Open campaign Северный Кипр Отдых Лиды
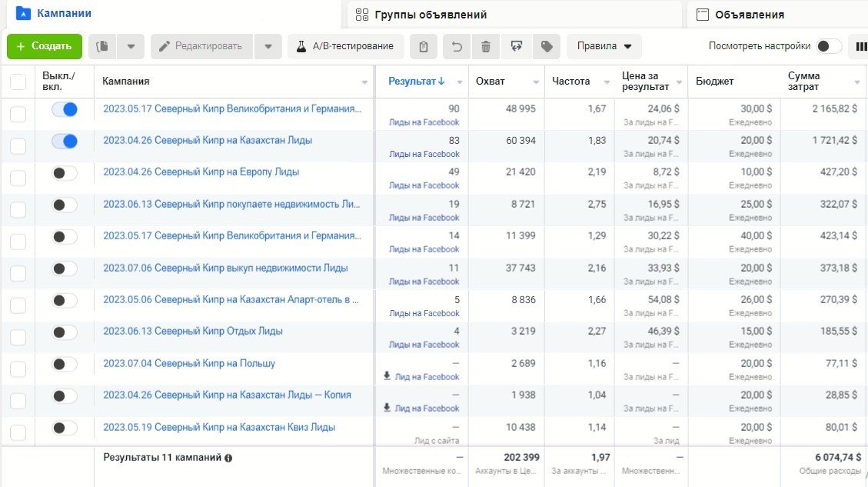This screenshot has width=868, height=487. (193, 332)
